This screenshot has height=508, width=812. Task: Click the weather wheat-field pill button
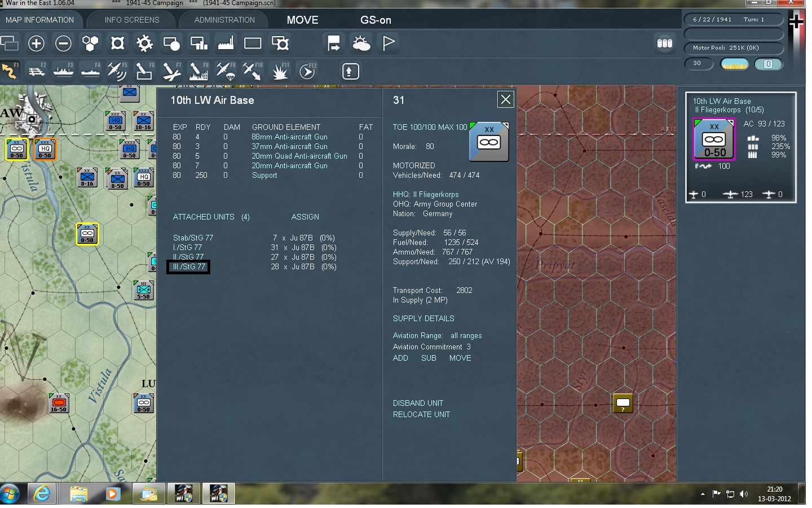(x=734, y=64)
